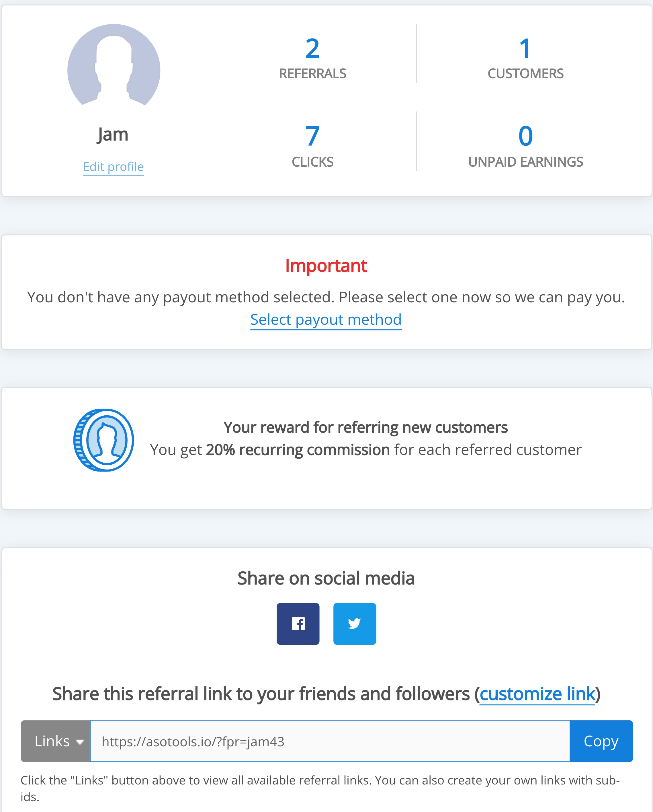The height and width of the screenshot is (812, 653).
Task: Open the Select payout method link
Action: point(326,320)
